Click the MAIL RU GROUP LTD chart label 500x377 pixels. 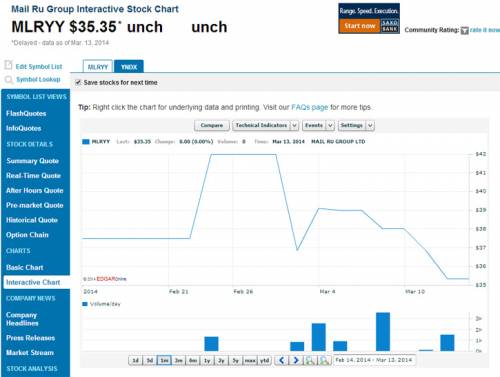tap(338, 142)
